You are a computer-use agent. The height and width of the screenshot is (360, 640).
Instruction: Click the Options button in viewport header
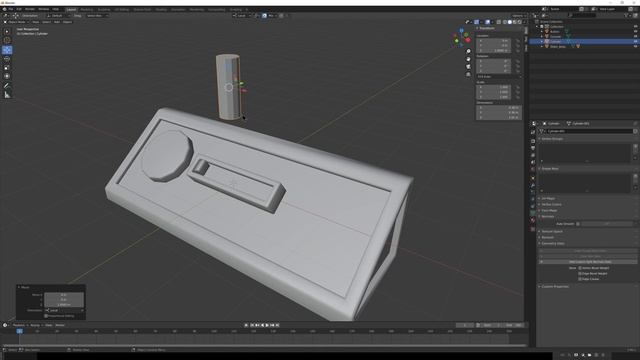pos(518,16)
